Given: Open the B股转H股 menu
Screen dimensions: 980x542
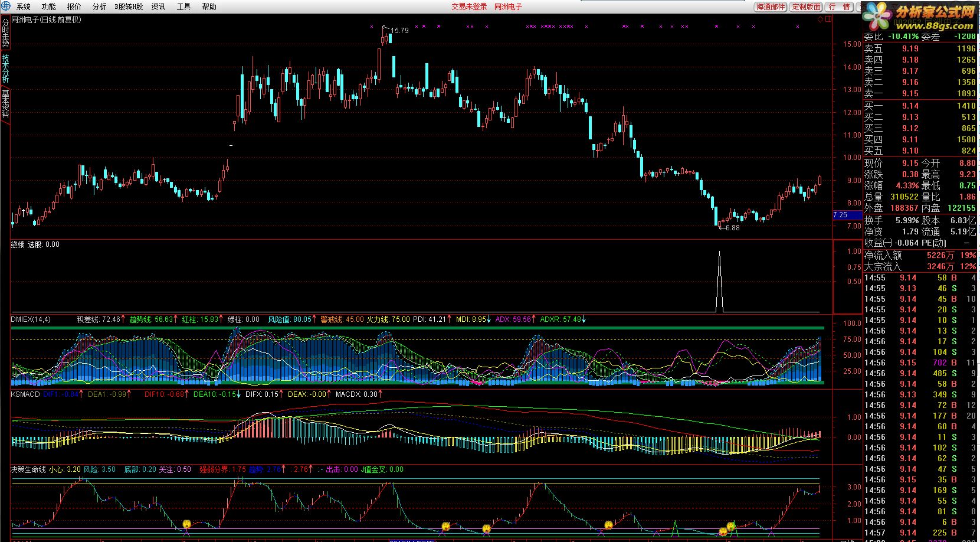Looking at the screenshot, I should 129,6.
